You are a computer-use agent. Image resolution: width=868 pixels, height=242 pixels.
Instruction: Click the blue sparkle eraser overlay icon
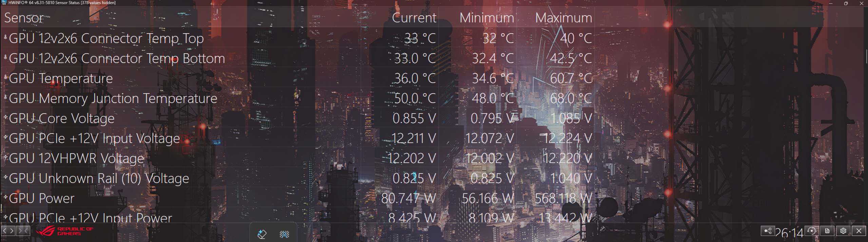(x=262, y=234)
